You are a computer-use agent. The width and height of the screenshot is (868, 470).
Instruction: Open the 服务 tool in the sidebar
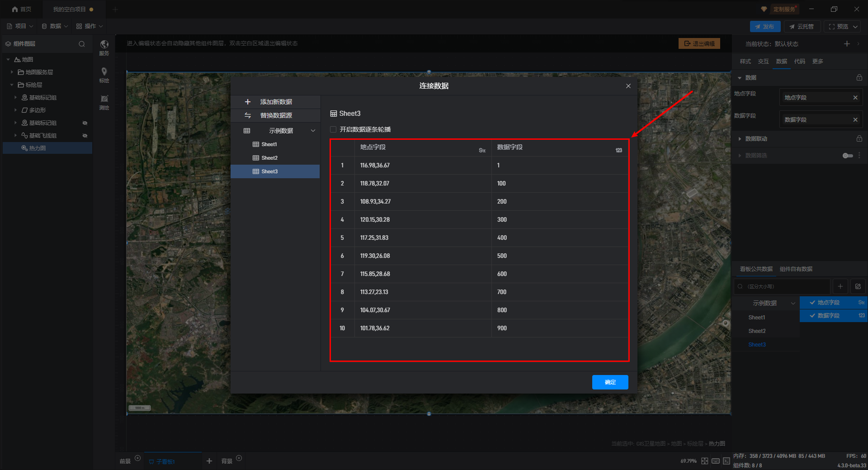click(x=104, y=47)
